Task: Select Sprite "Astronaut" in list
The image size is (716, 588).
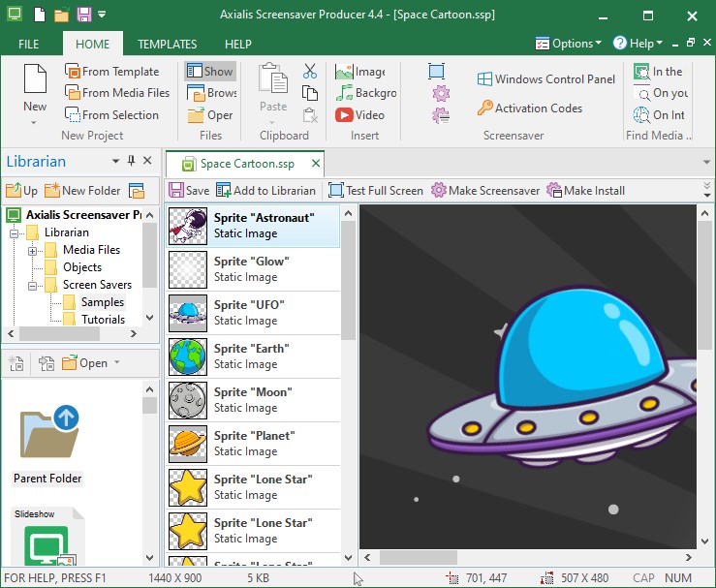Action: coord(253,226)
